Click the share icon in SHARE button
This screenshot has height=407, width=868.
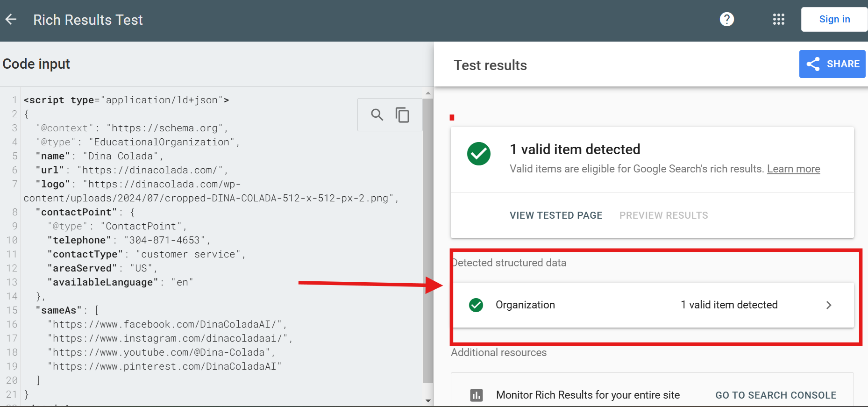pos(813,64)
